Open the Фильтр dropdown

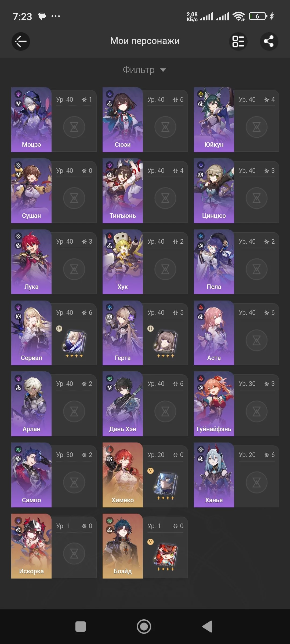pyautogui.click(x=144, y=70)
